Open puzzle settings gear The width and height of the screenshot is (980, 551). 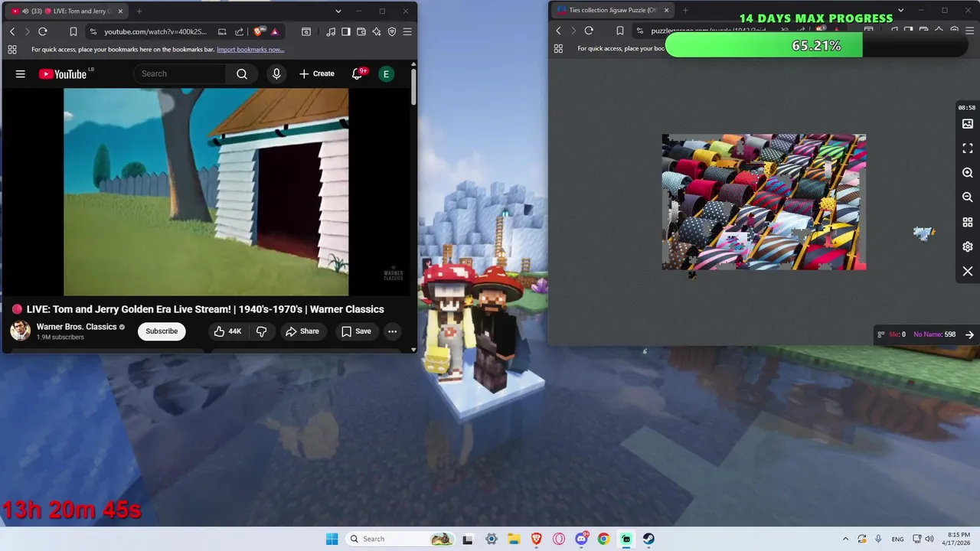(x=968, y=246)
